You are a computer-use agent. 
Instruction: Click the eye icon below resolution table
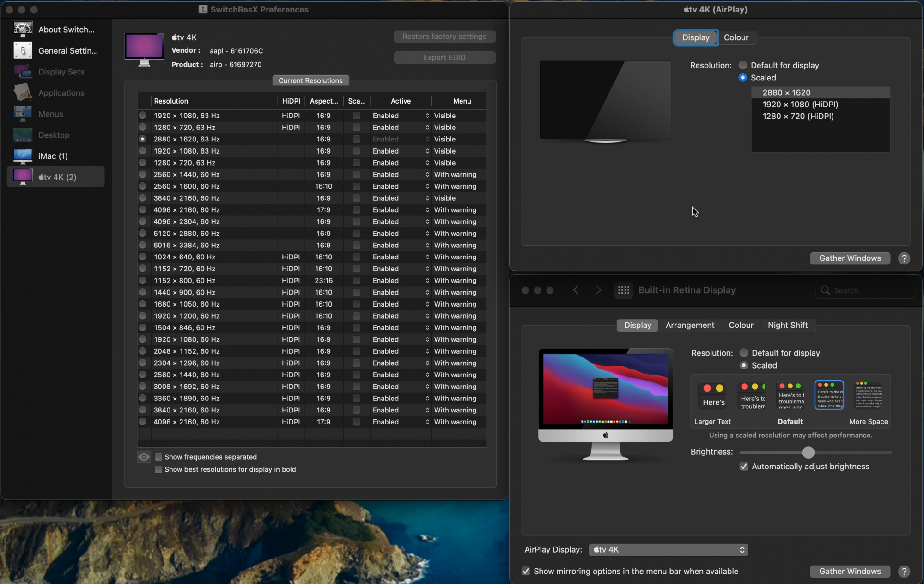(144, 457)
